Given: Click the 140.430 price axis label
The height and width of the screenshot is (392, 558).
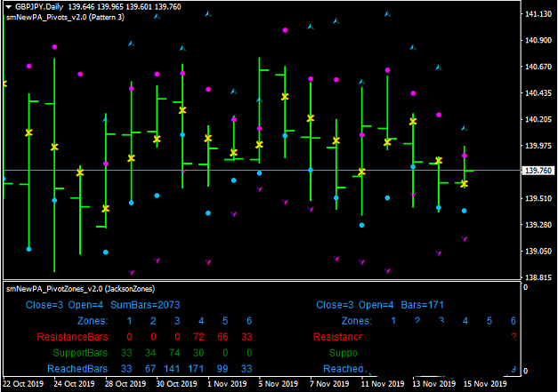Looking at the screenshot, I should coord(537,93).
